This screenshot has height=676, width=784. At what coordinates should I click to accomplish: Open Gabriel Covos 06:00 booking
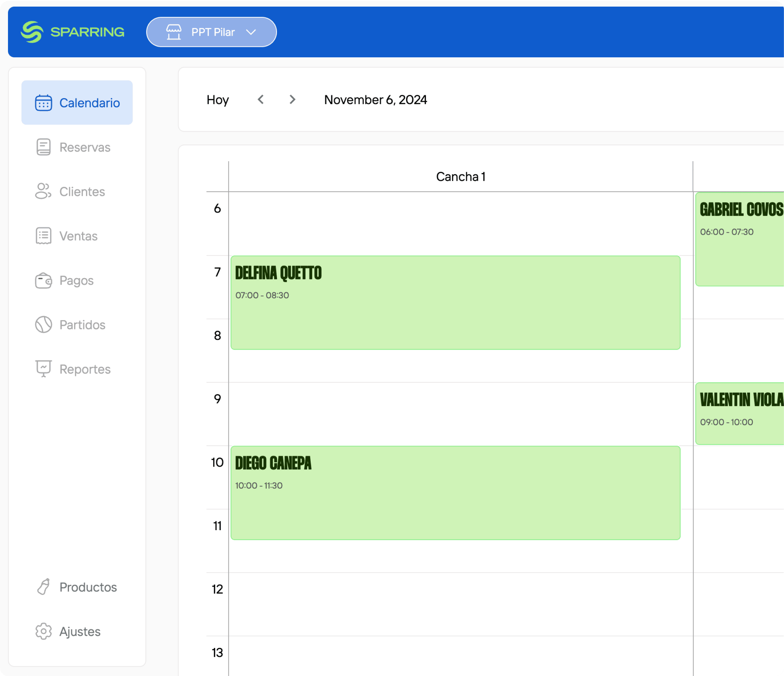tap(740, 239)
